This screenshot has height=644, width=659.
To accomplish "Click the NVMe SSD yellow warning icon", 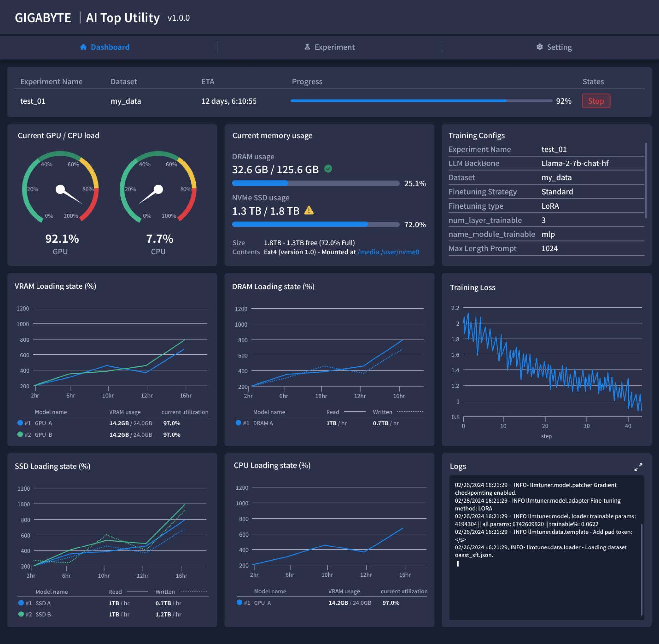I will pos(309,210).
